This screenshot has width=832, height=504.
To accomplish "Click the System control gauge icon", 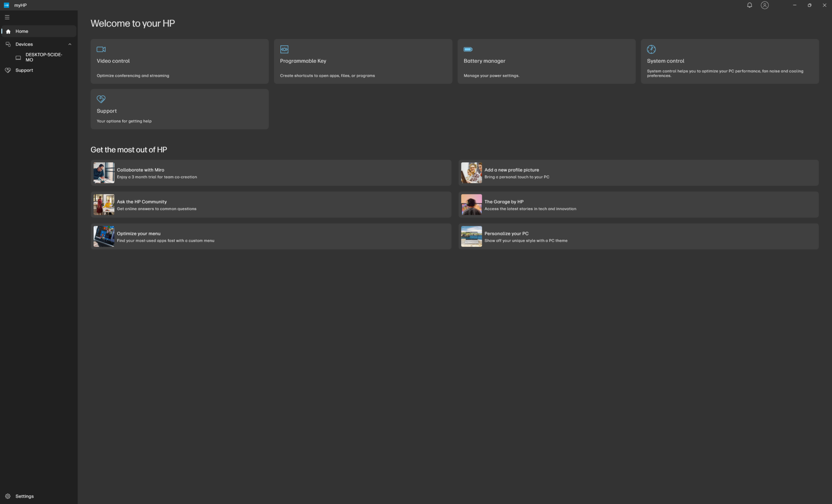I will [651, 49].
